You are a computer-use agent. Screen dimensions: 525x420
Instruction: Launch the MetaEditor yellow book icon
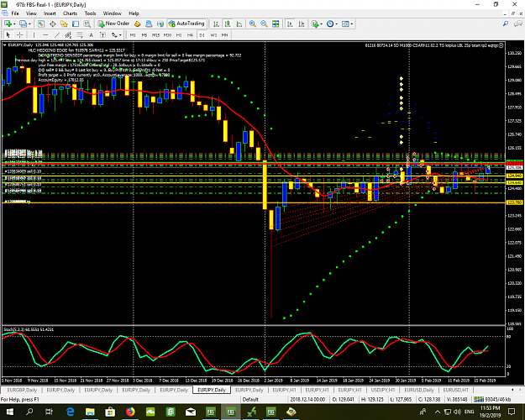click(137, 24)
